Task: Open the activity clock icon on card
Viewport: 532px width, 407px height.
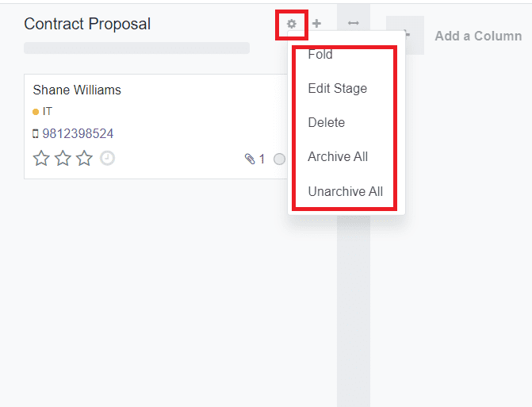Action: coord(107,158)
